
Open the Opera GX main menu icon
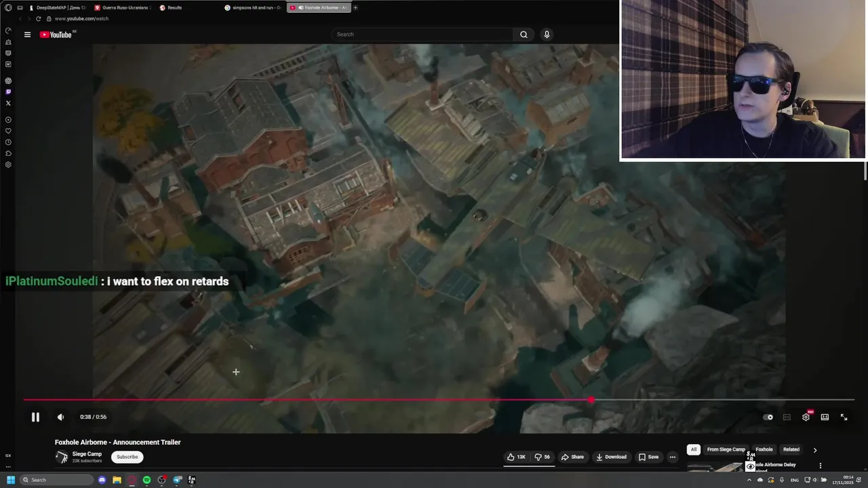click(8, 7)
